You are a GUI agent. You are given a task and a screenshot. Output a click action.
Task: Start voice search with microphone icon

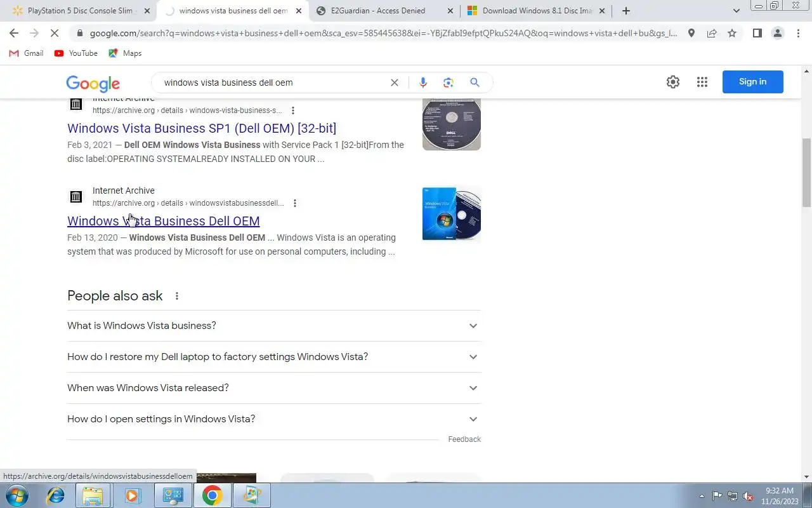423,83
